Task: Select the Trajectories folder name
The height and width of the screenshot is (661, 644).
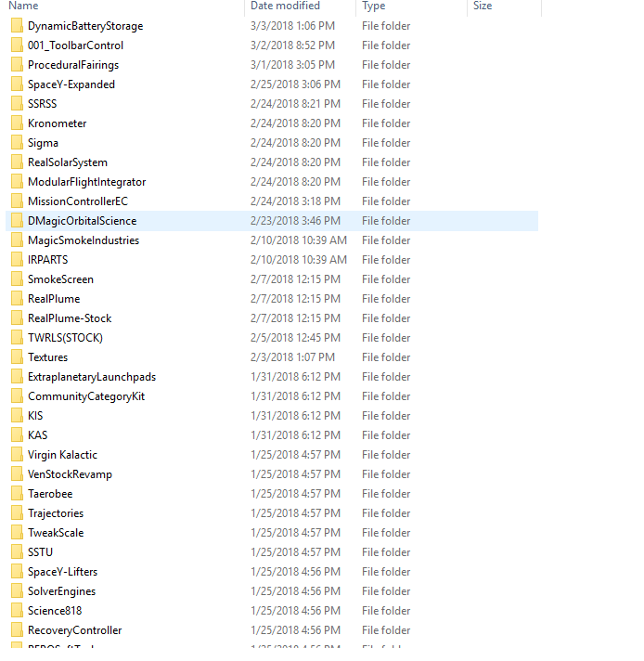Action: coord(56,513)
